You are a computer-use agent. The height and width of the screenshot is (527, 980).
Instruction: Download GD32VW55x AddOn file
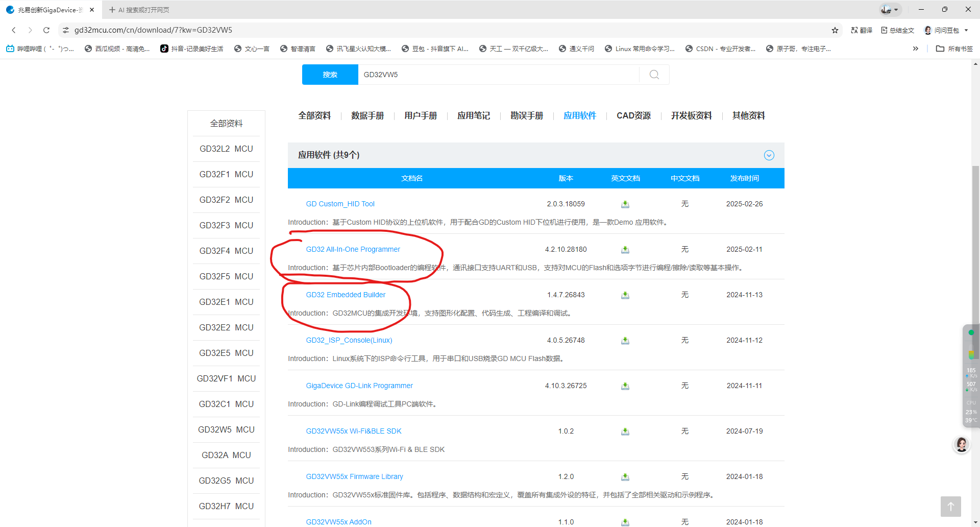coord(625,522)
